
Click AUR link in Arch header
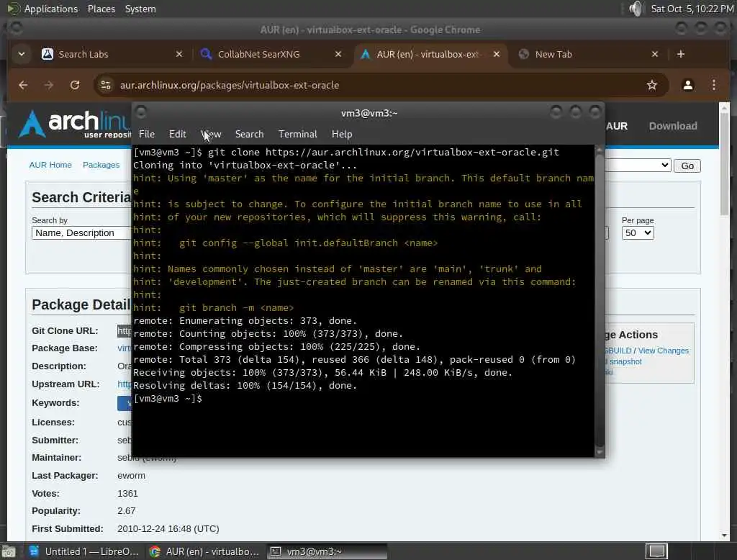[x=616, y=126]
